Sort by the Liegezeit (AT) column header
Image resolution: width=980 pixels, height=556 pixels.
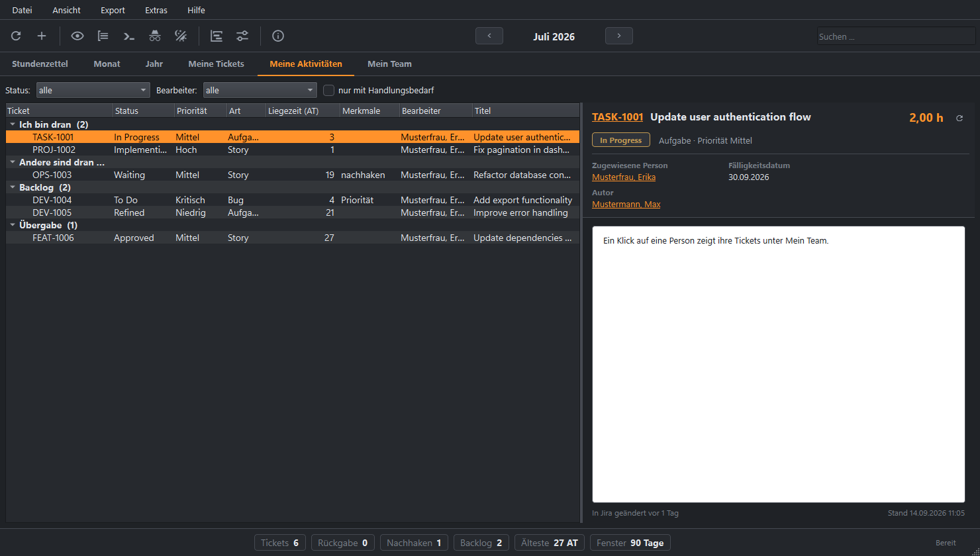(x=303, y=111)
